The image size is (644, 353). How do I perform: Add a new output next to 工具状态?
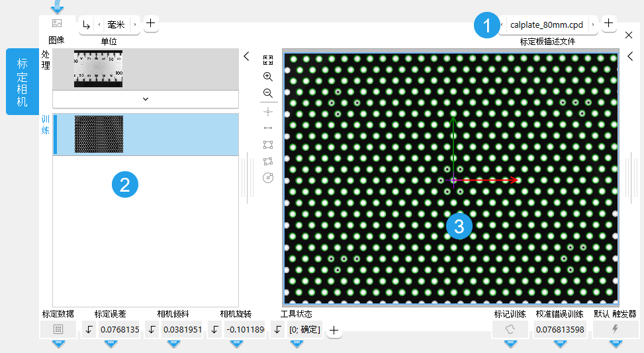coord(334,330)
